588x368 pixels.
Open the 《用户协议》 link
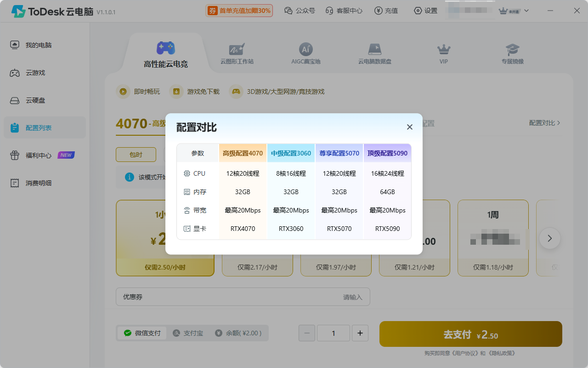coord(465,353)
